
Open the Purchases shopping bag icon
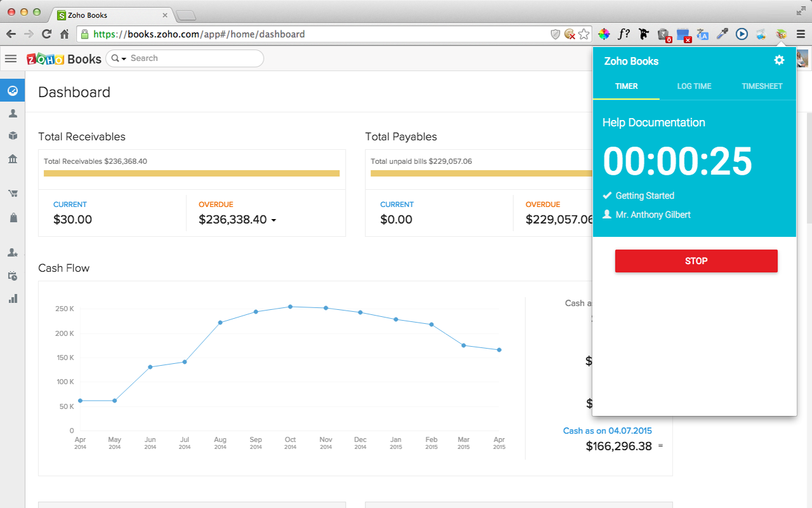tap(13, 218)
